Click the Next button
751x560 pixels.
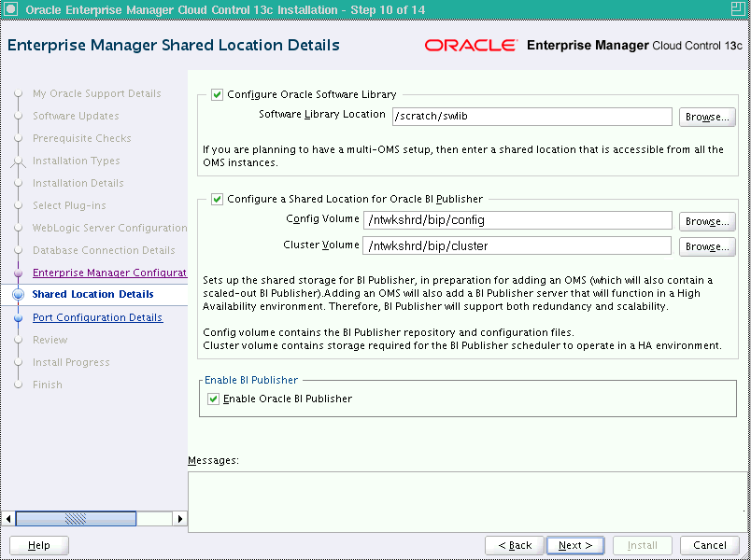click(575, 545)
